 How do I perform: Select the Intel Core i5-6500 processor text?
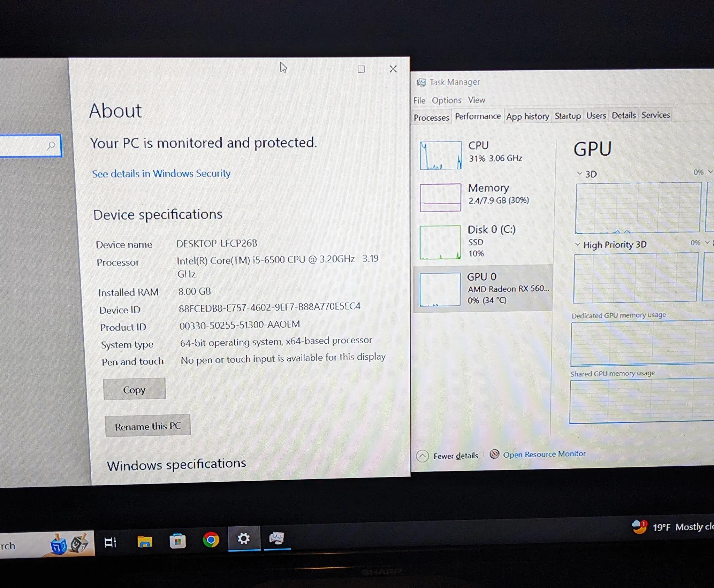tap(278, 266)
